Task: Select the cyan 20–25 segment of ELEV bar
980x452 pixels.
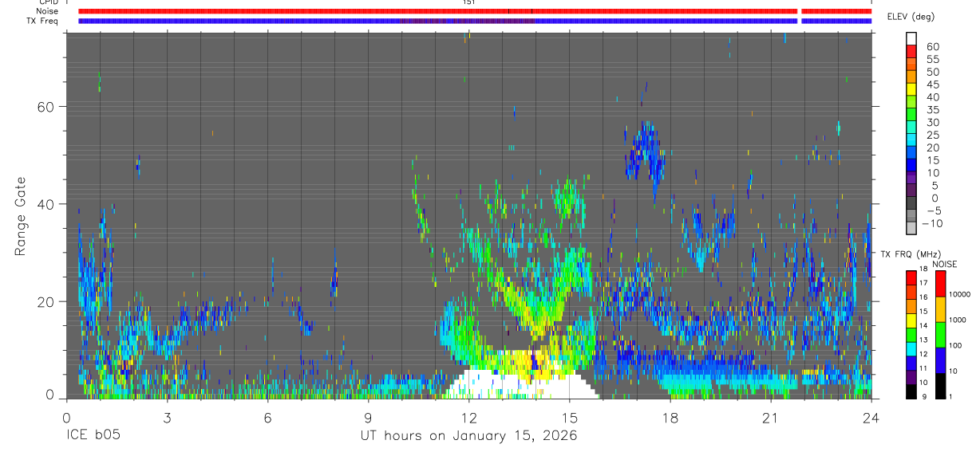Action: (x=911, y=140)
